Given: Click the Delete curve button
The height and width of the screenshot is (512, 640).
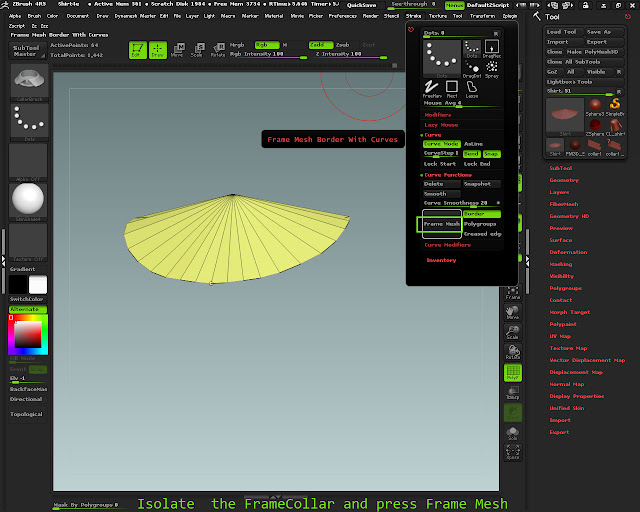Looking at the screenshot, I should [442, 184].
